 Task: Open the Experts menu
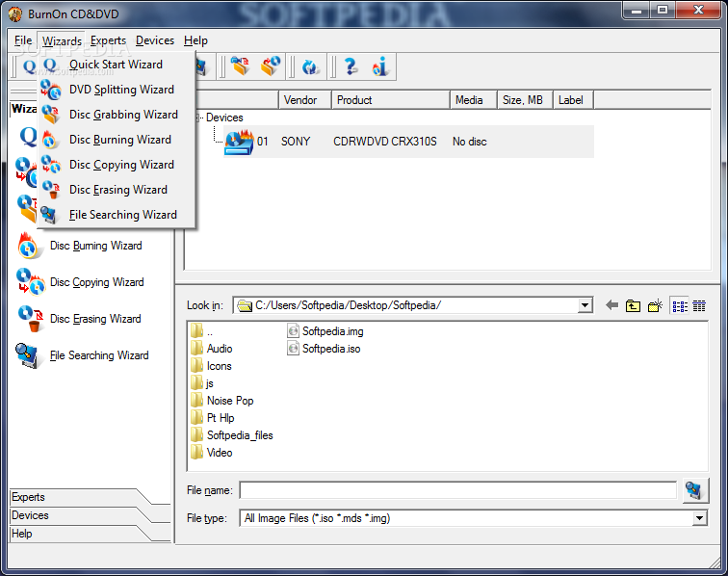pos(108,40)
